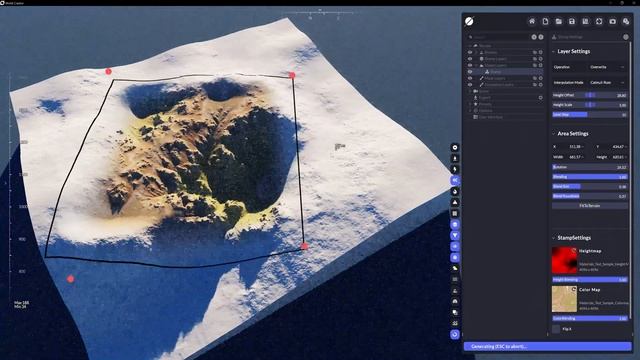Click the save-as icon next to save

click(x=585, y=21)
